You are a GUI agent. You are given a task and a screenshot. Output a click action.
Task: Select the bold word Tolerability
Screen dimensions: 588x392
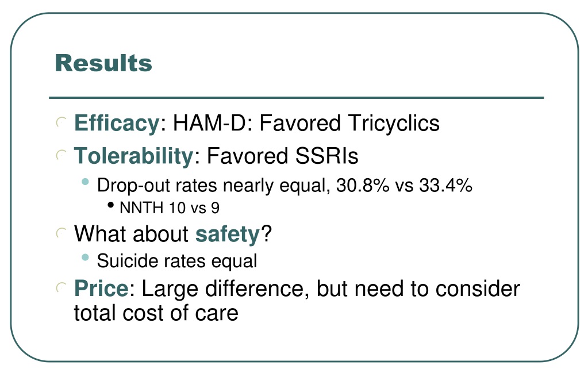pos(133,156)
